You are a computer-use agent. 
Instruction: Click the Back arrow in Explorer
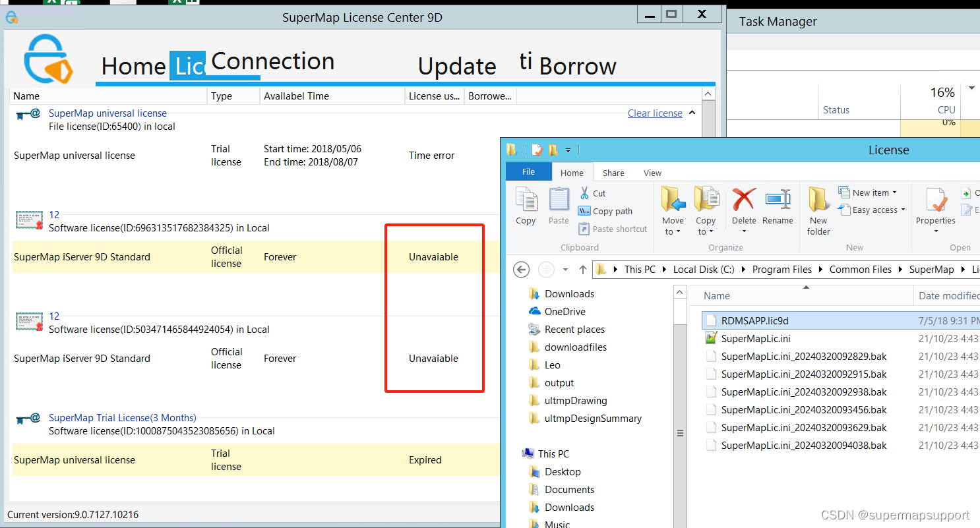[521, 270]
